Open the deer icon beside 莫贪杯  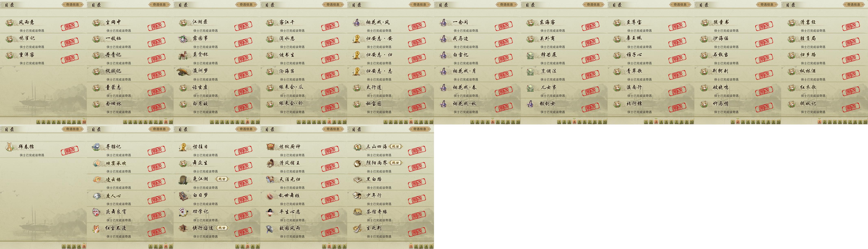pos(184,55)
